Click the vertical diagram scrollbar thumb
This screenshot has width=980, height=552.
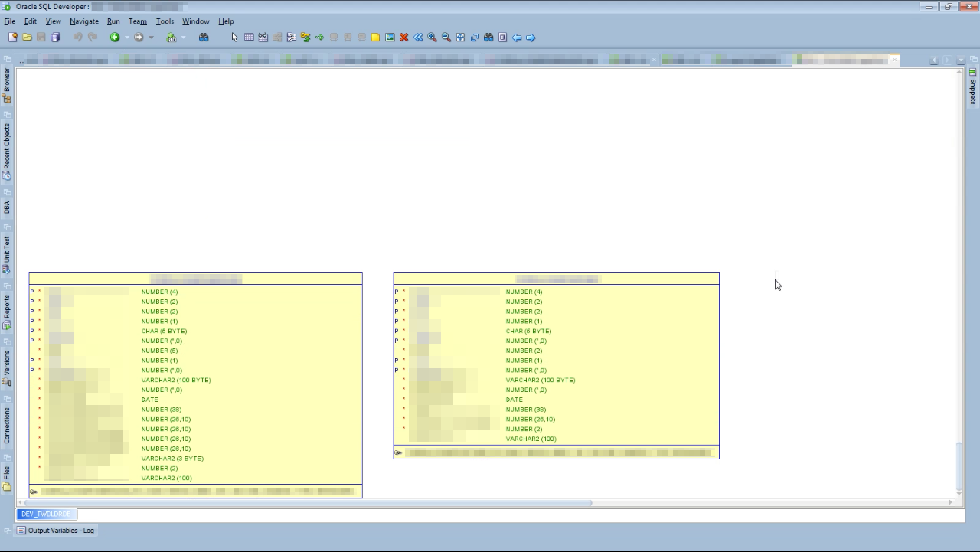click(x=959, y=467)
